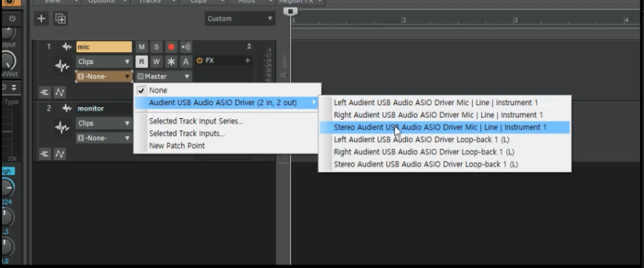Arm the mic track record button
Image resolution: width=644 pixels, height=268 pixels.
pyautogui.click(x=171, y=47)
